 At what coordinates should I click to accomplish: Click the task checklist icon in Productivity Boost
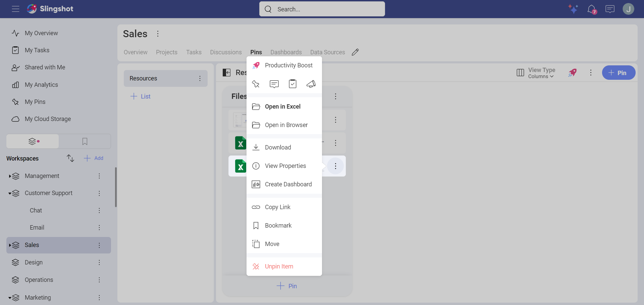pyautogui.click(x=292, y=84)
